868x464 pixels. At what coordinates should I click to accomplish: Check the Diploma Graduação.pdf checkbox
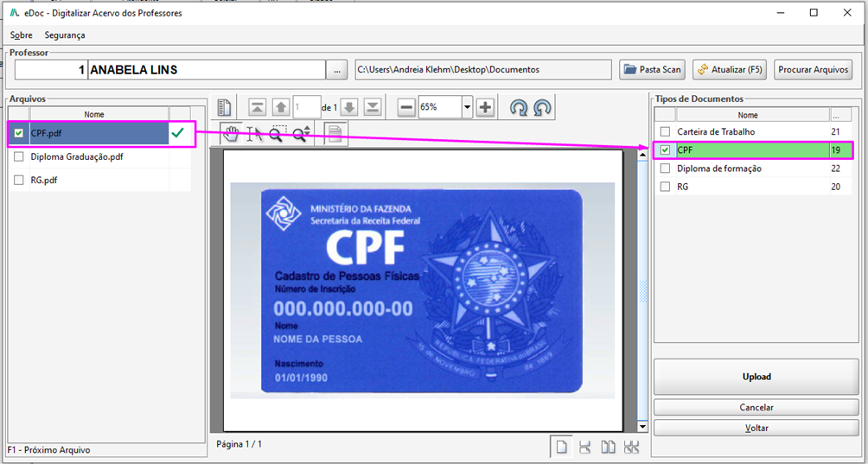pyautogui.click(x=19, y=156)
